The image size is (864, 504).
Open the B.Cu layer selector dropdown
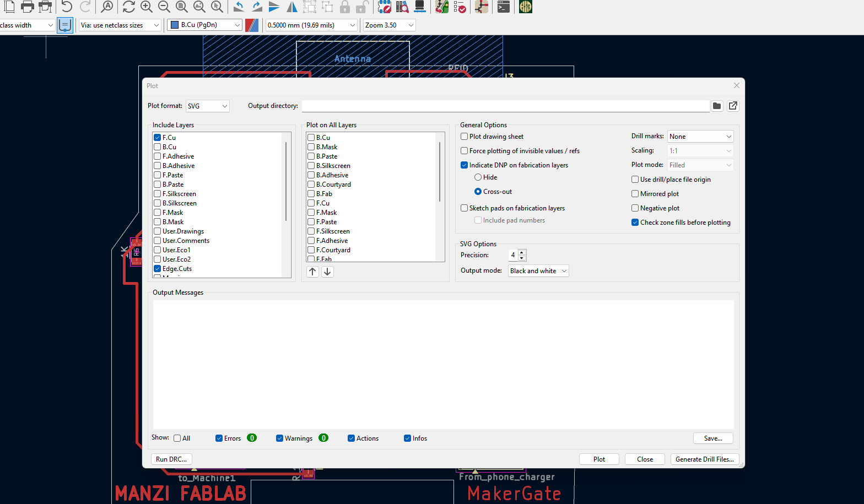click(x=204, y=25)
